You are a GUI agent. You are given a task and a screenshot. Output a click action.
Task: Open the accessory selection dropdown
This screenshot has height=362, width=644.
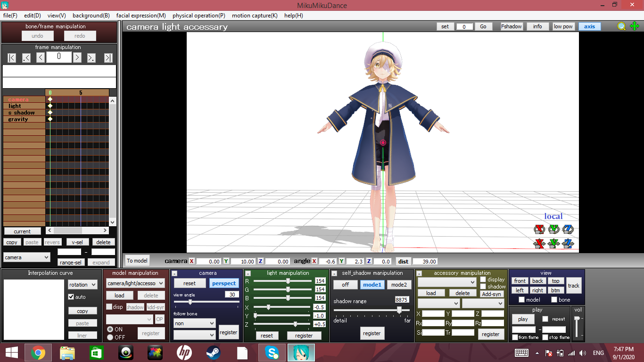tap(447, 282)
